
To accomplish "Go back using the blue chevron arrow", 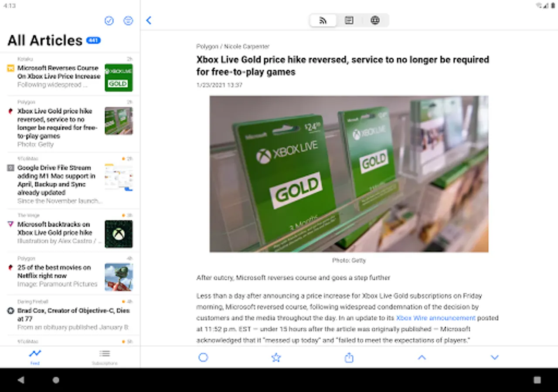I will 149,20.
